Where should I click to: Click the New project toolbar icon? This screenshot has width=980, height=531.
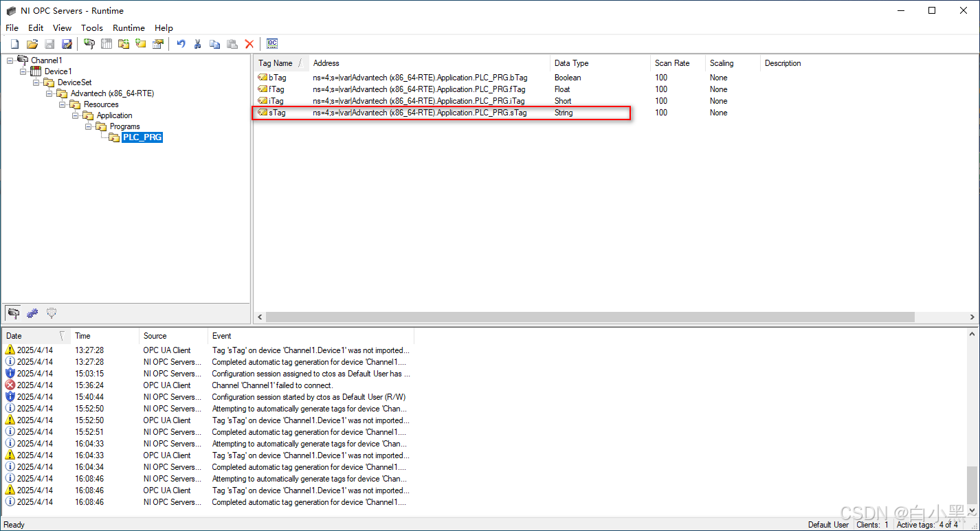[x=14, y=44]
